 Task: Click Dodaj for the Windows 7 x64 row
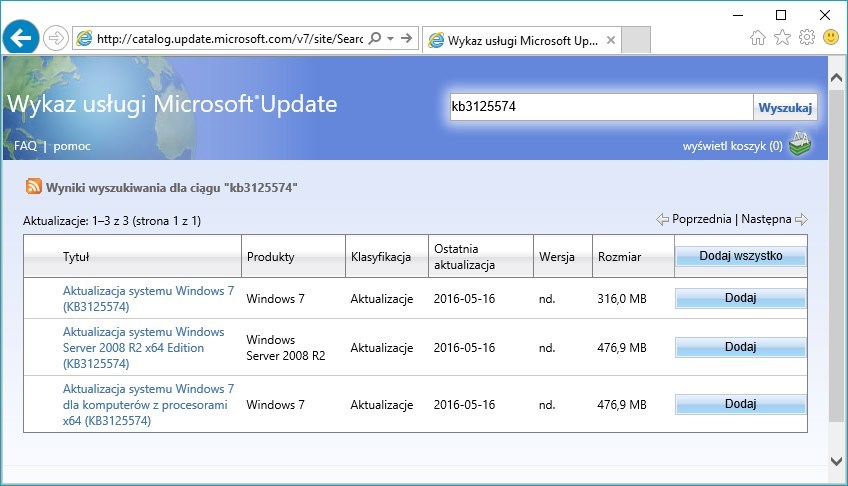(x=740, y=404)
